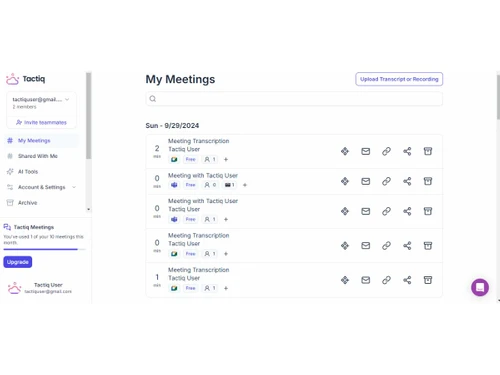The height and width of the screenshot is (375, 500).
Task: Click the sidebar scroll-down arrow
Action: [88, 209]
